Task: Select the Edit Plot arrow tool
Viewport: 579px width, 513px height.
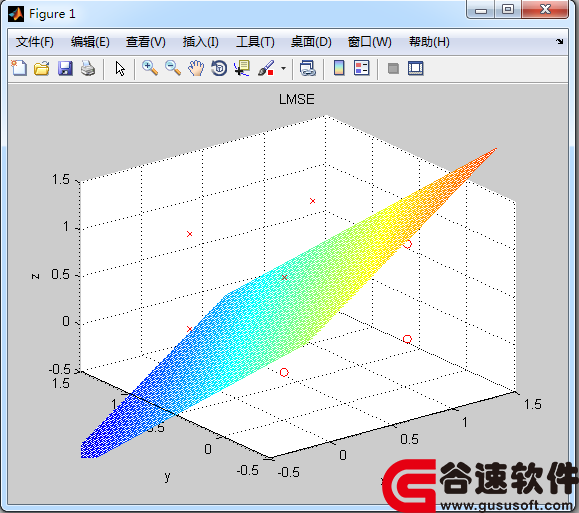Action: pyautogui.click(x=120, y=69)
